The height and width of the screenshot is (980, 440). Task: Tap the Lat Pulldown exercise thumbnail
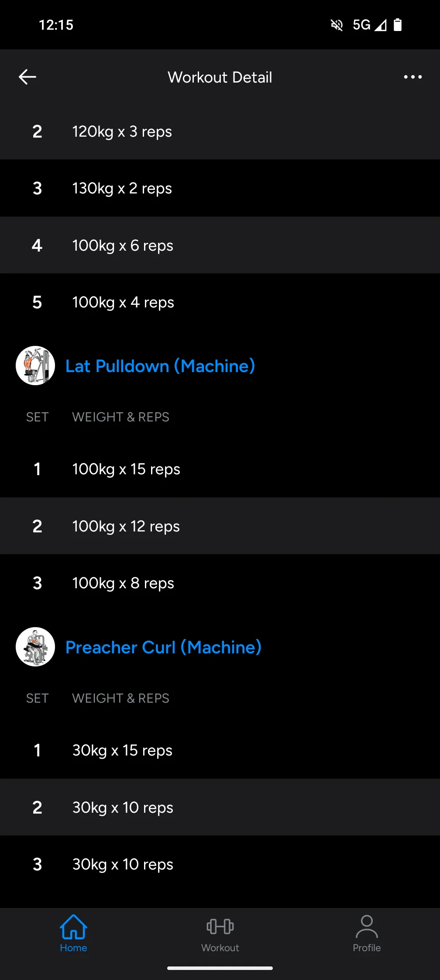coord(35,366)
